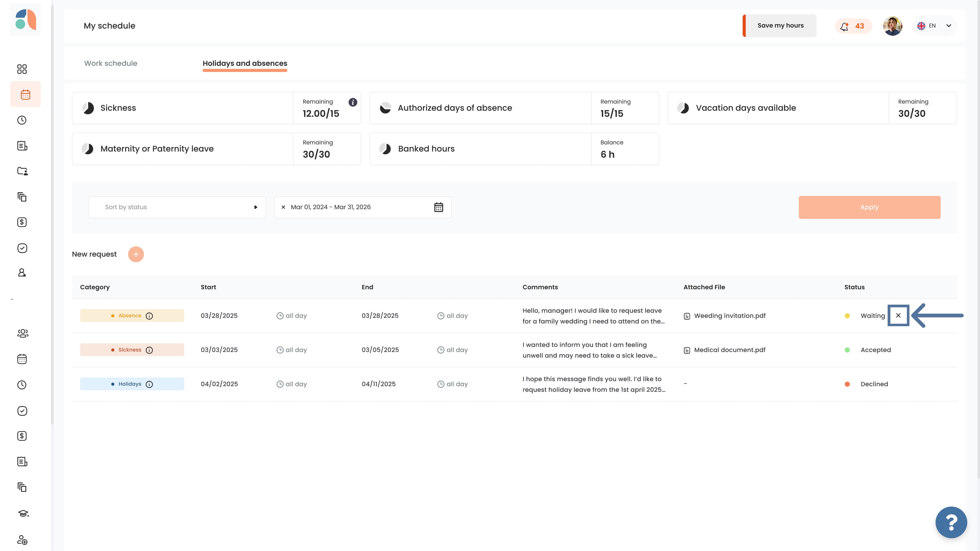Viewport: 980px width, 551px height.
Task: Click the Category column header
Action: coord(95,287)
